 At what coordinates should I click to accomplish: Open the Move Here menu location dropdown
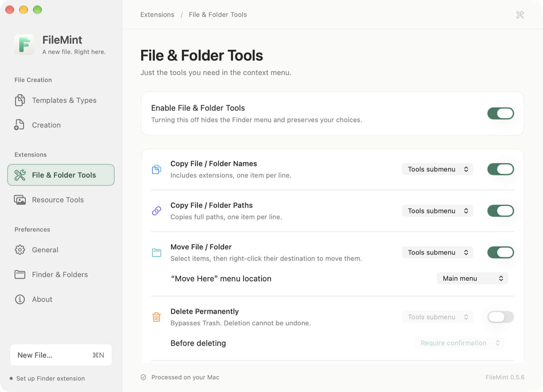coord(472,278)
